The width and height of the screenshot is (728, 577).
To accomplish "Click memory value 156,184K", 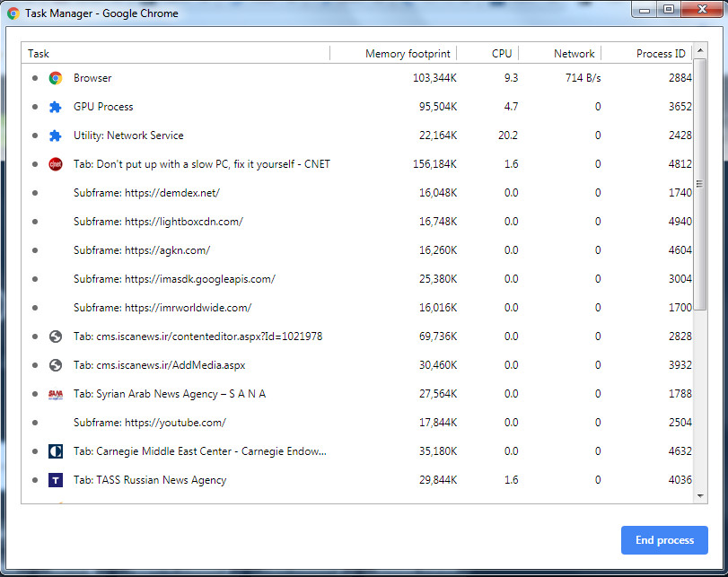I will (434, 164).
